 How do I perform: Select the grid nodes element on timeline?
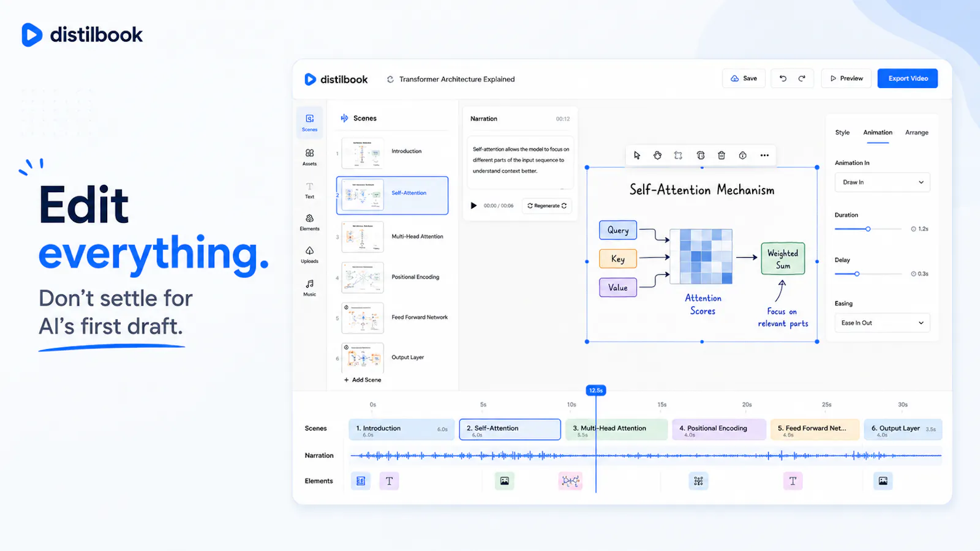pyautogui.click(x=698, y=481)
